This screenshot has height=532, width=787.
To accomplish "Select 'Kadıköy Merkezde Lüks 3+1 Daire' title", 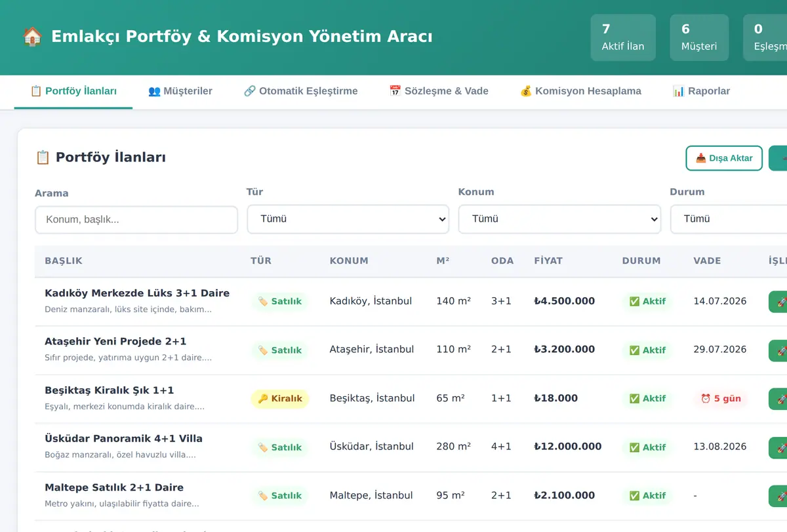I will pyautogui.click(x=137, y=293).
